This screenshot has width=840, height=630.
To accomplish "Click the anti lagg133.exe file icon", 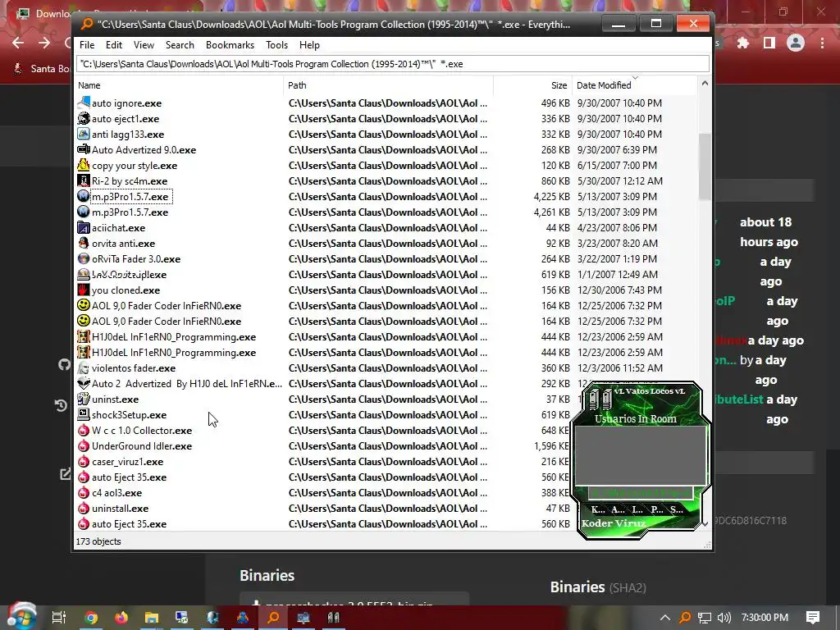I will click(x=84, y=134).
